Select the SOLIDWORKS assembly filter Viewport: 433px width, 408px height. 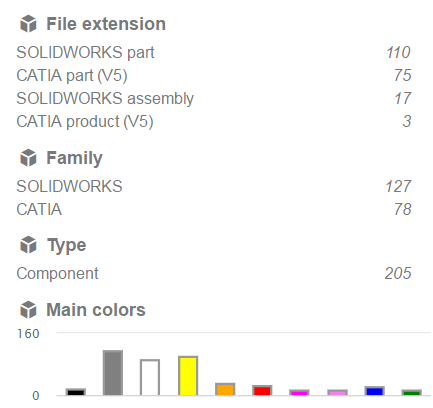pos(214,98)
